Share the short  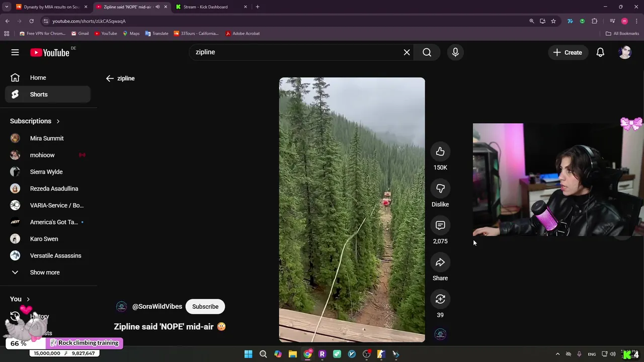pos(440,262)
